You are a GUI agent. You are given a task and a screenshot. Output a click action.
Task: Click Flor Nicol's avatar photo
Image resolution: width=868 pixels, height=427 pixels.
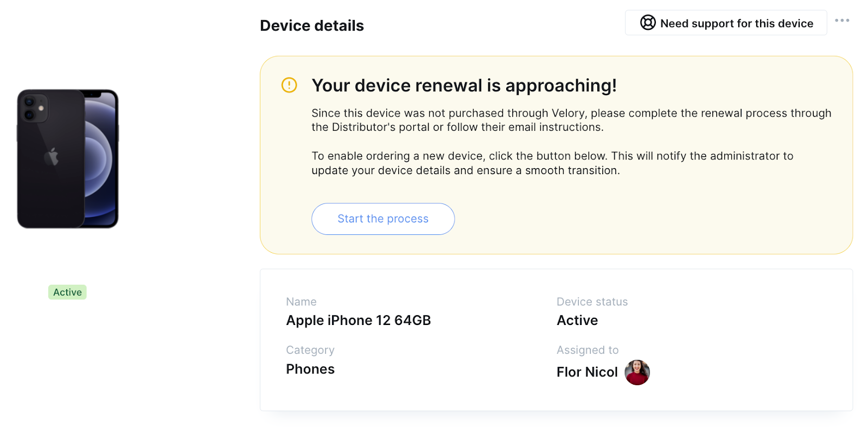[637, 372]
